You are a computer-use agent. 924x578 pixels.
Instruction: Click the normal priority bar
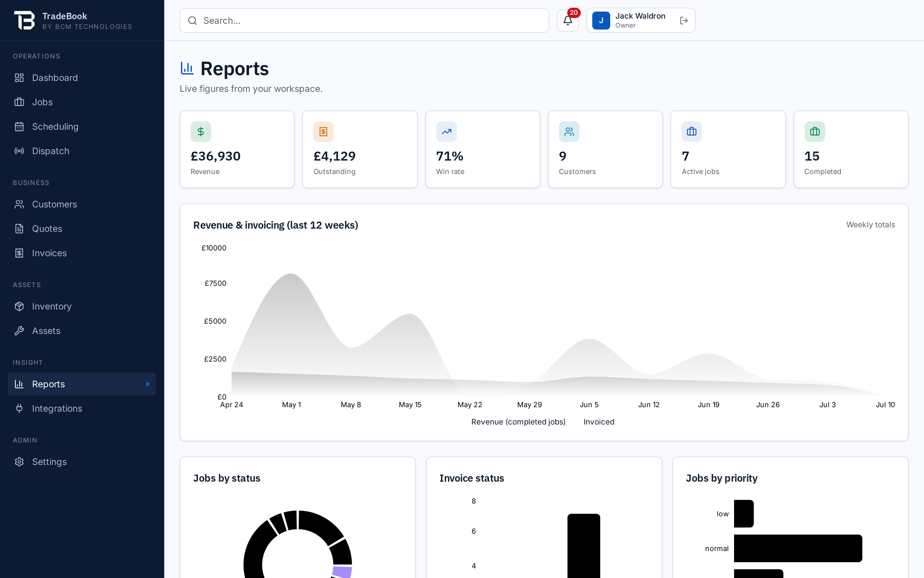[798, 548]
